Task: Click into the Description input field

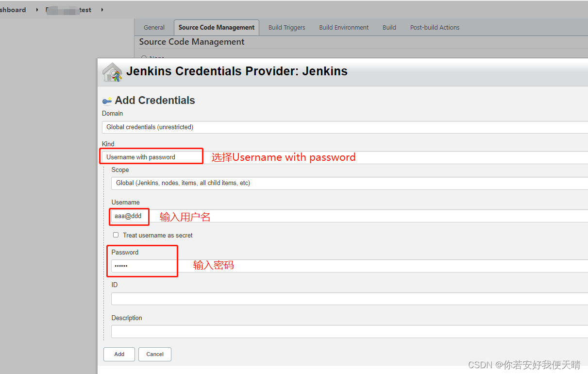Action: [350, 332]
